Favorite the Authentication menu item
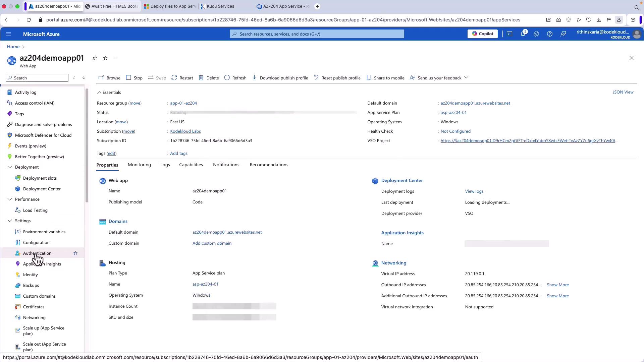The width and height of the screenshot is (644, 362). point(75,253)
